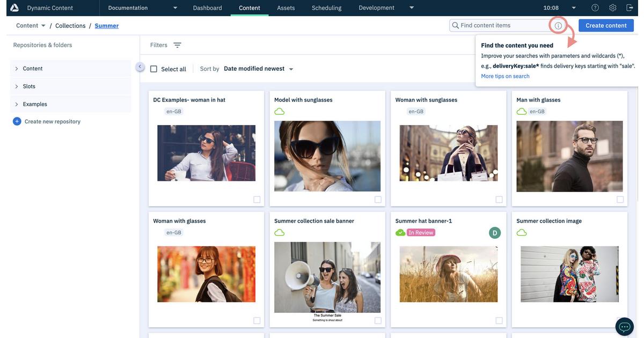Open the Man with glasses thumbnail

tap(570, 156)
